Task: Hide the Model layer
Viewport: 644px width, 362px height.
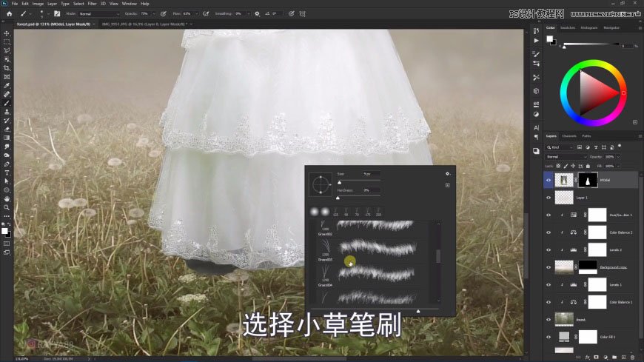Action: (549, 180)
